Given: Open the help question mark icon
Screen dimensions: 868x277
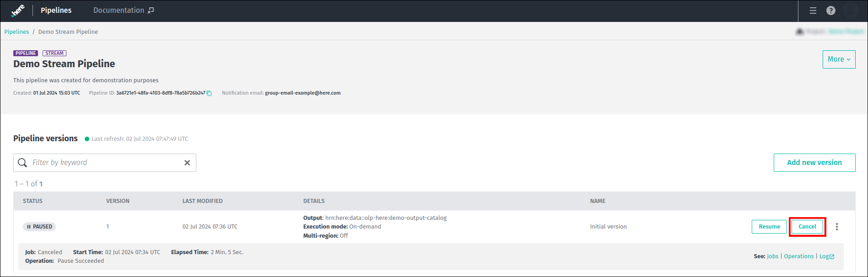Looking at the screenshot, I should [x=831, y=11].
